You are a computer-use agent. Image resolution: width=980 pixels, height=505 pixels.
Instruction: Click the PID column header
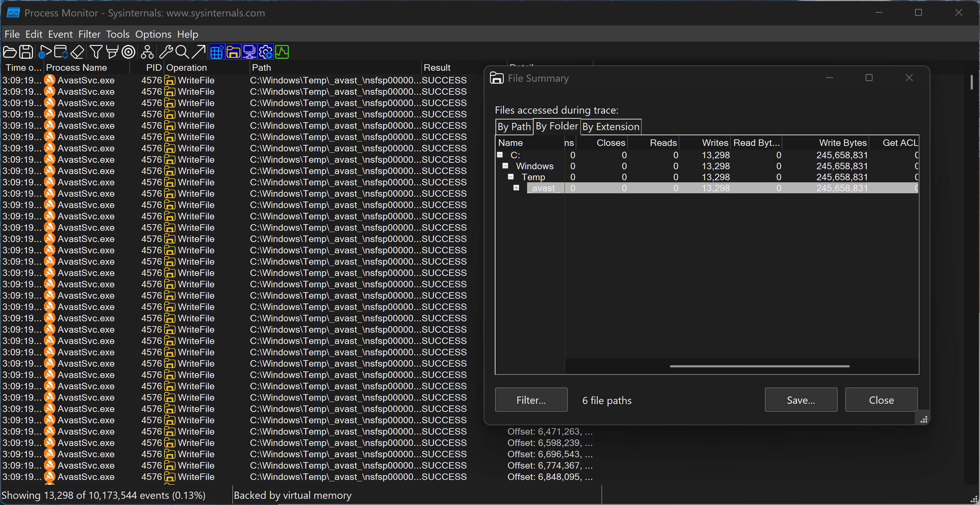147,68
